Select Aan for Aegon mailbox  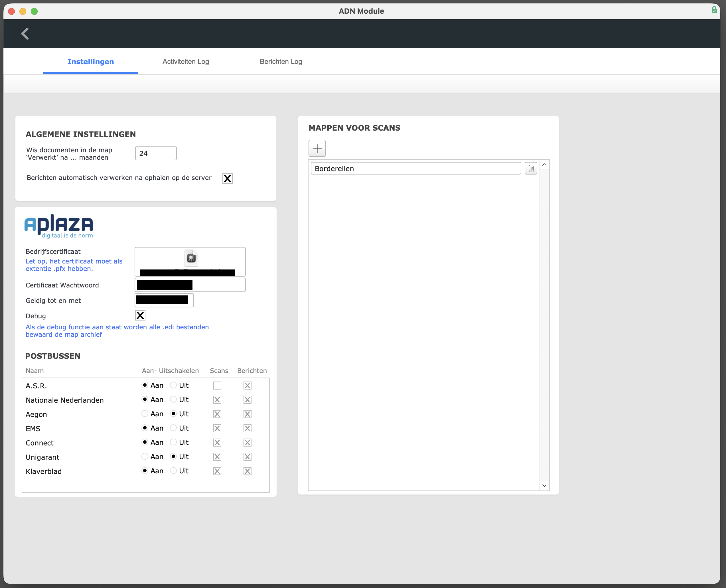(145, 413)
